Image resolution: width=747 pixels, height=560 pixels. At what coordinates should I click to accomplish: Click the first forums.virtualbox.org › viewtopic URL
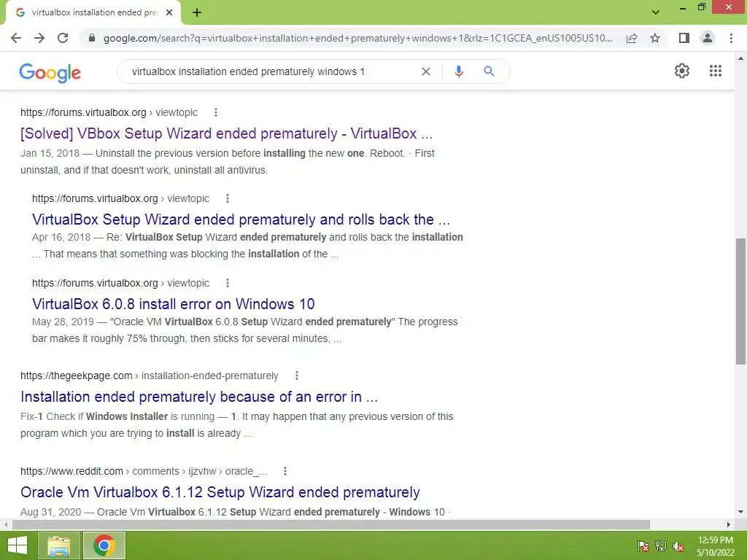(x=109, y=112)
